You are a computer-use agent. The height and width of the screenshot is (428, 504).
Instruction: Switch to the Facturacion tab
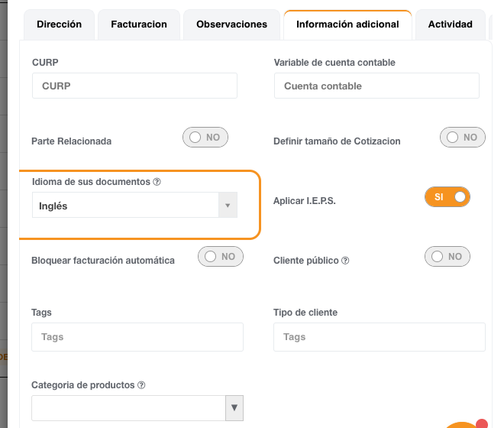[x=139, y=24]
